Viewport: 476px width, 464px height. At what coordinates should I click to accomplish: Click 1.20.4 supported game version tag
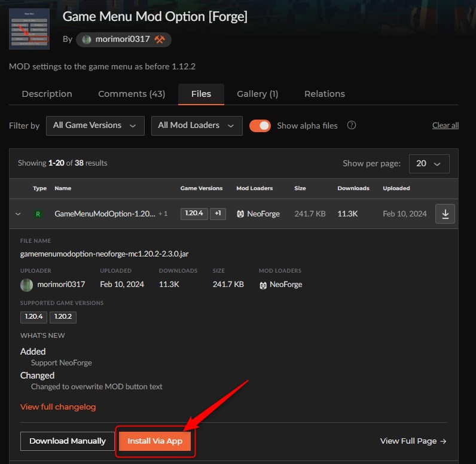coord(33,317)
